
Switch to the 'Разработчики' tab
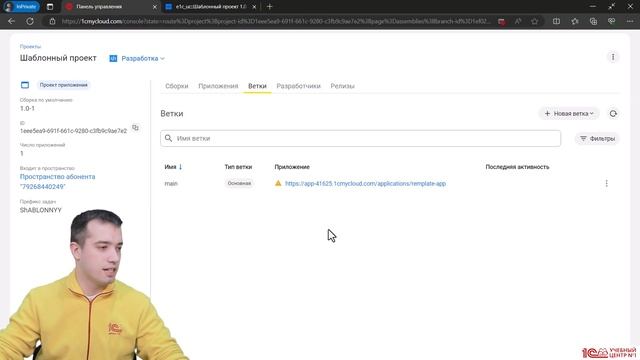(x=298, y=86)
